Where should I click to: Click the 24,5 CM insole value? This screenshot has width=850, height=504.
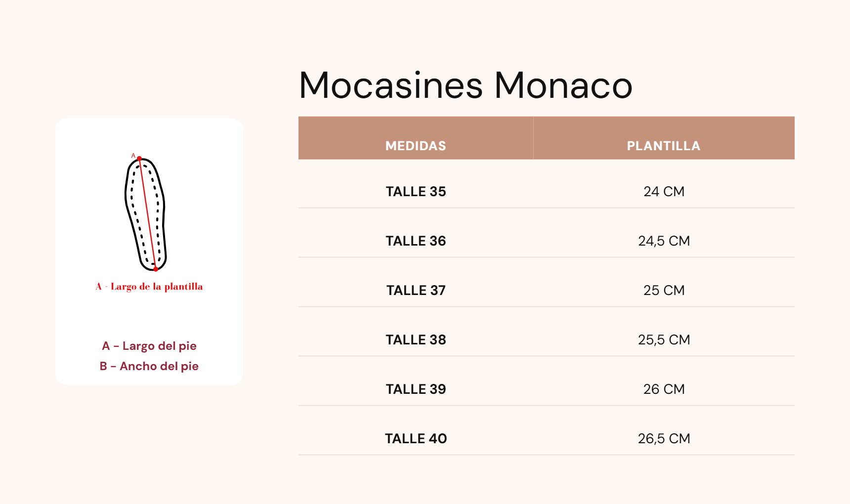coord(664,241)
